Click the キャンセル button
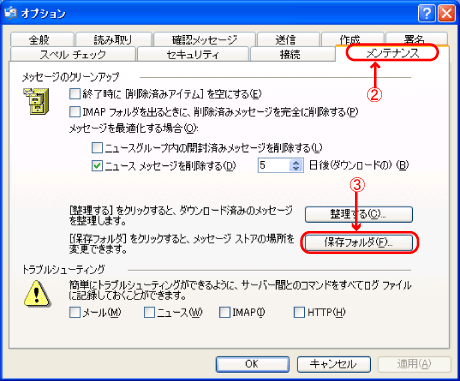 [334, 364]
